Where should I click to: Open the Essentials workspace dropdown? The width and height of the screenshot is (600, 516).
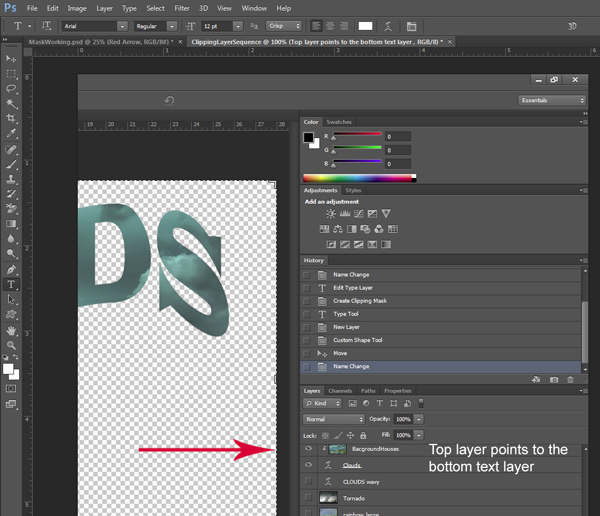click(x=552, y=100)
